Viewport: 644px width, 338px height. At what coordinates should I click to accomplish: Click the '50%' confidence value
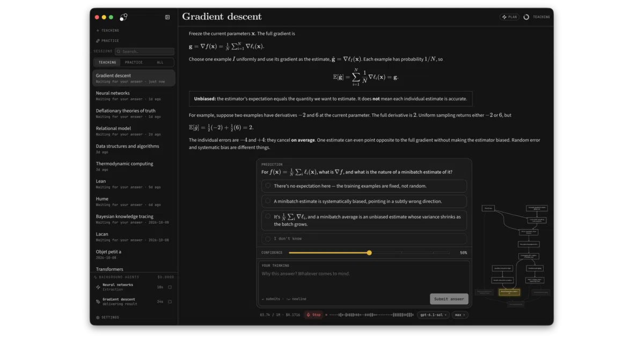coord(463,253)
